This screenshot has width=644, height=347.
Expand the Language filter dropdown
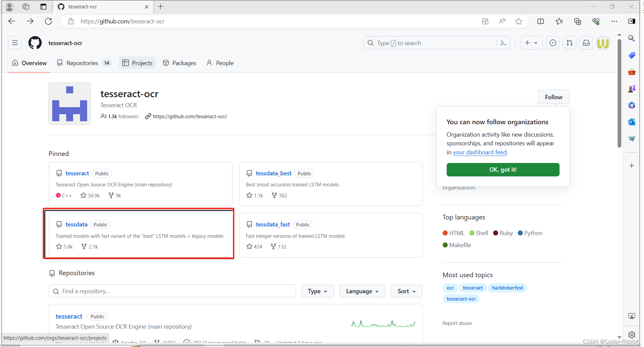(x=362, y=291)
